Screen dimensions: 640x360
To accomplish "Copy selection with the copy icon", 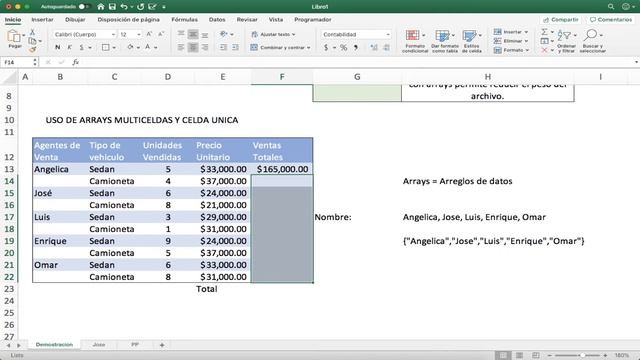I will (32, 41).
